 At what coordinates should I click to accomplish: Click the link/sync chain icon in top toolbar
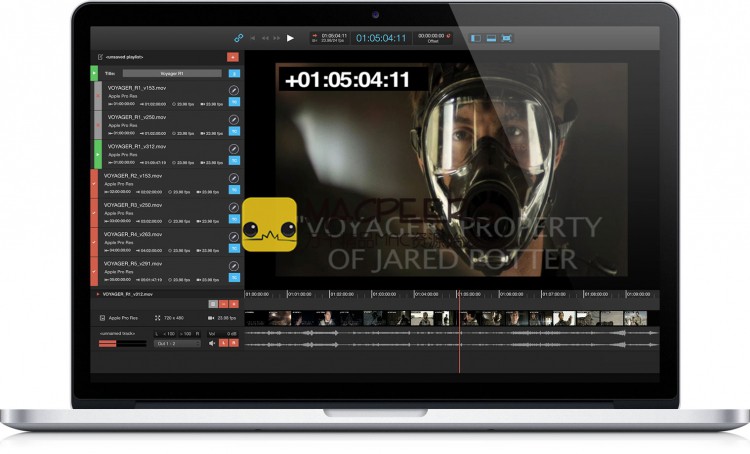coord(239,38)
